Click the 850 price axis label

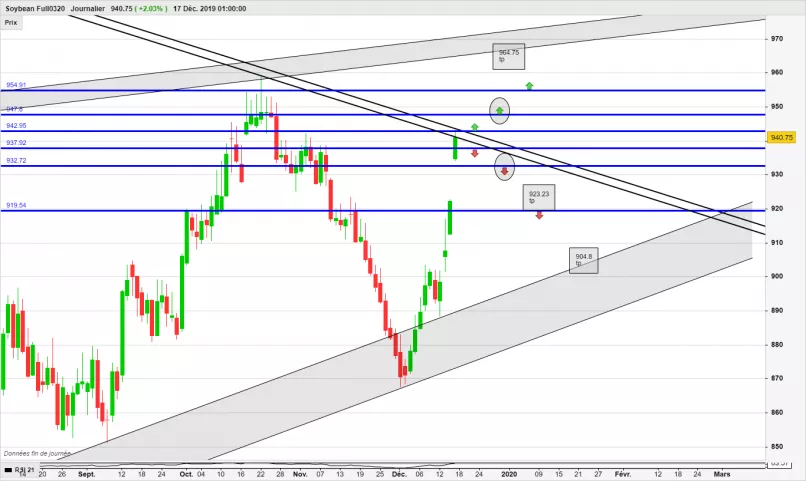(777, 447)
